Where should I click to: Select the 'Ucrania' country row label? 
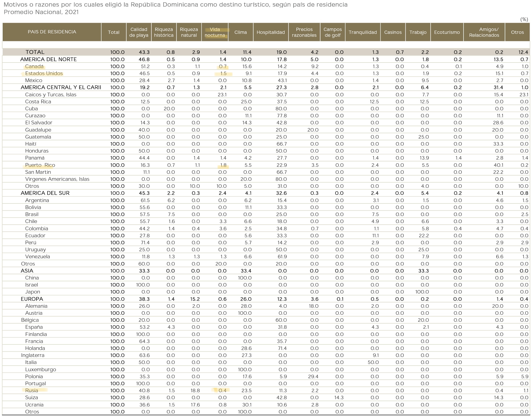point(34,405)
